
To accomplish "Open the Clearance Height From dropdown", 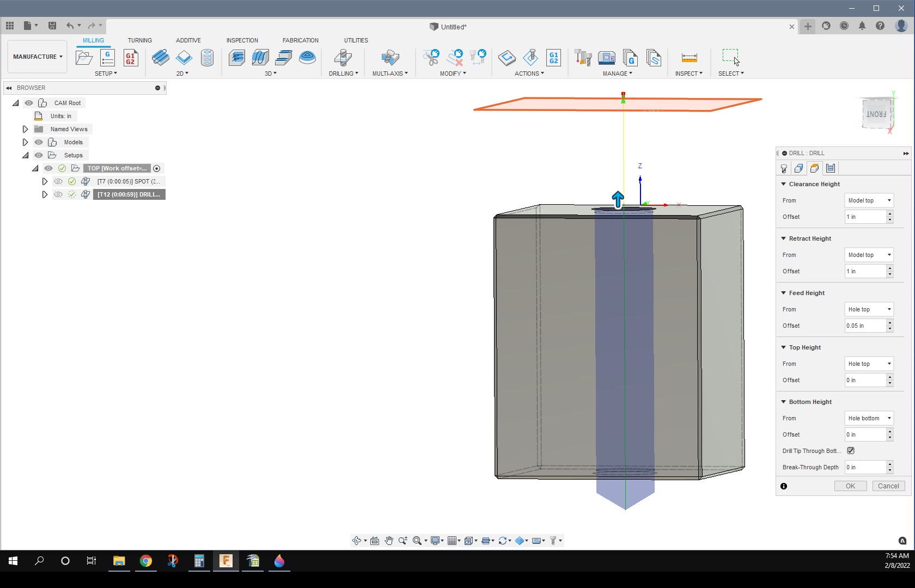I will click(869, 200).
